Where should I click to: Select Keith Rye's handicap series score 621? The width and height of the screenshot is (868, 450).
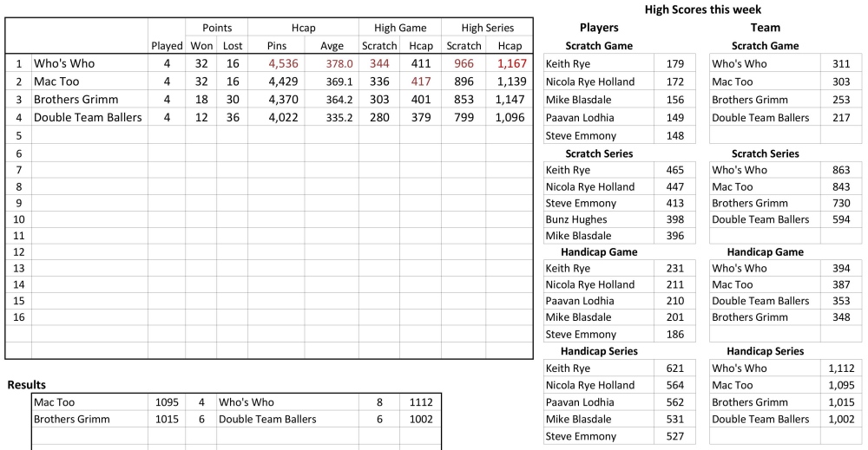(x=674, y=368)
